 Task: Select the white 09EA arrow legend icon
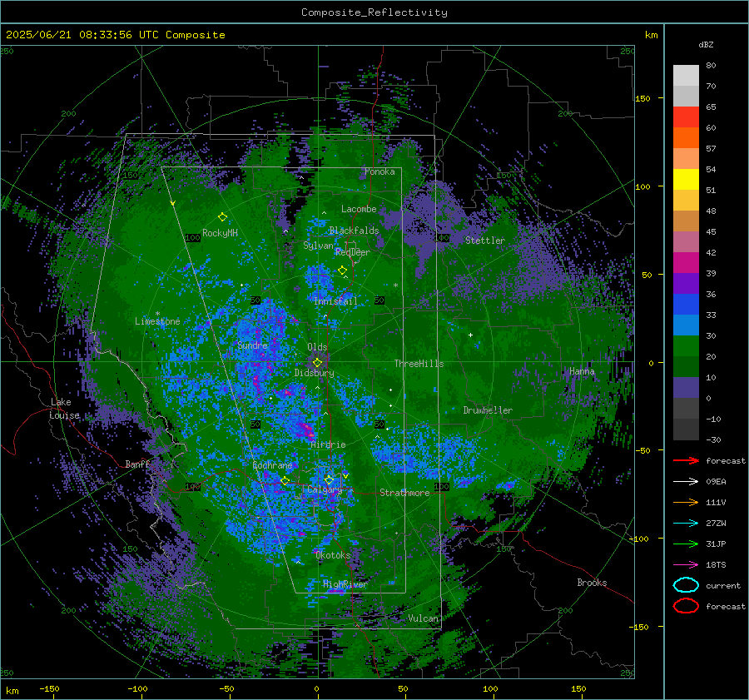686,482
